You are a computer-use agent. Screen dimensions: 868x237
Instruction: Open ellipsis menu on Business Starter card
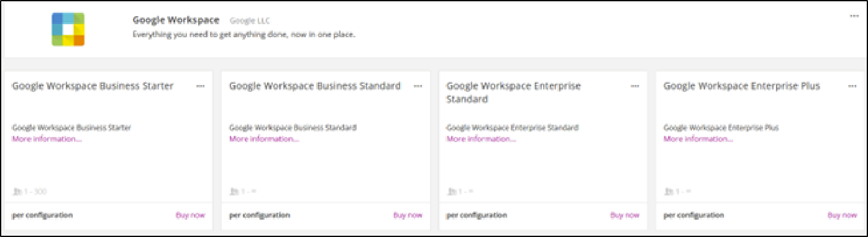point(200,86)
